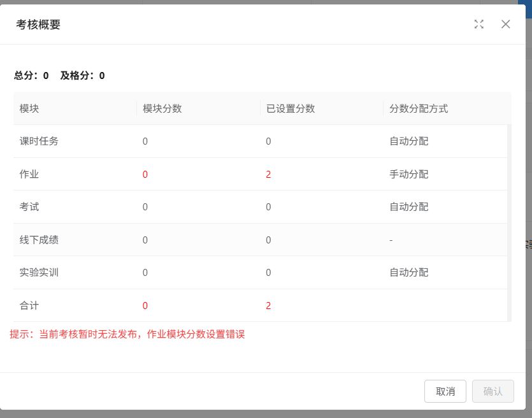Click the 实验实训 row label

[x=39, y=273]
